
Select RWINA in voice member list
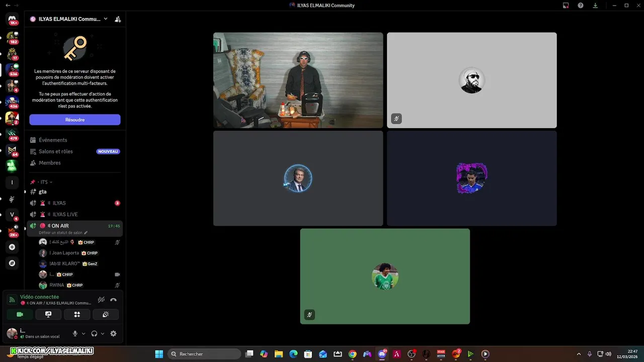pos(80,285)
